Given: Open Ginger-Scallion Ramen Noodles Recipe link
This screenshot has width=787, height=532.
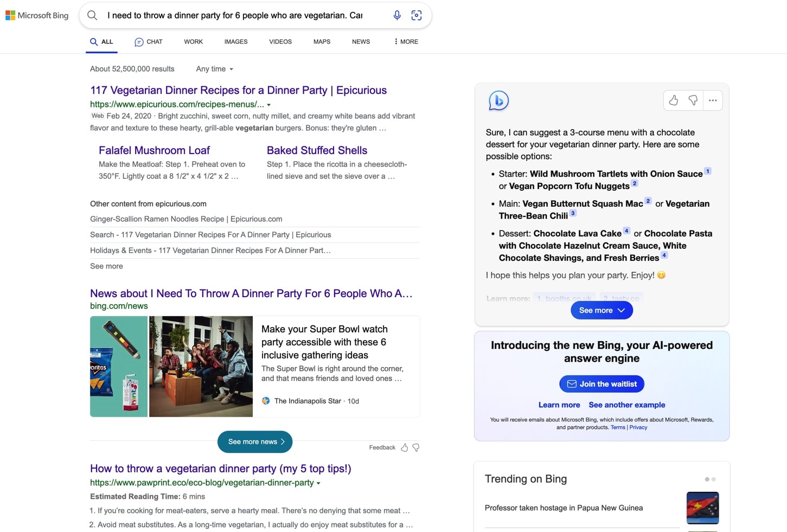Looking at the screenshot, I should [x=186, y=219].
